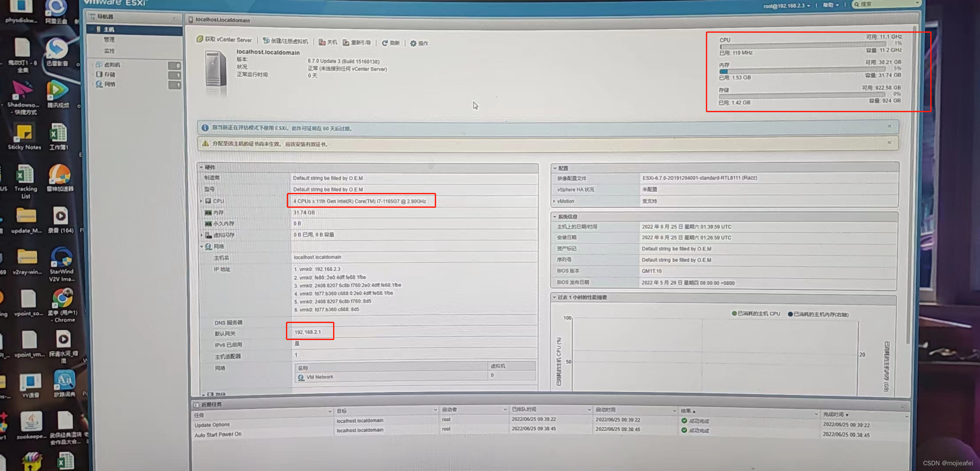980x471 pixels.
Task: Collapse the 系统信息 section
Action: (x=555, y=217)
